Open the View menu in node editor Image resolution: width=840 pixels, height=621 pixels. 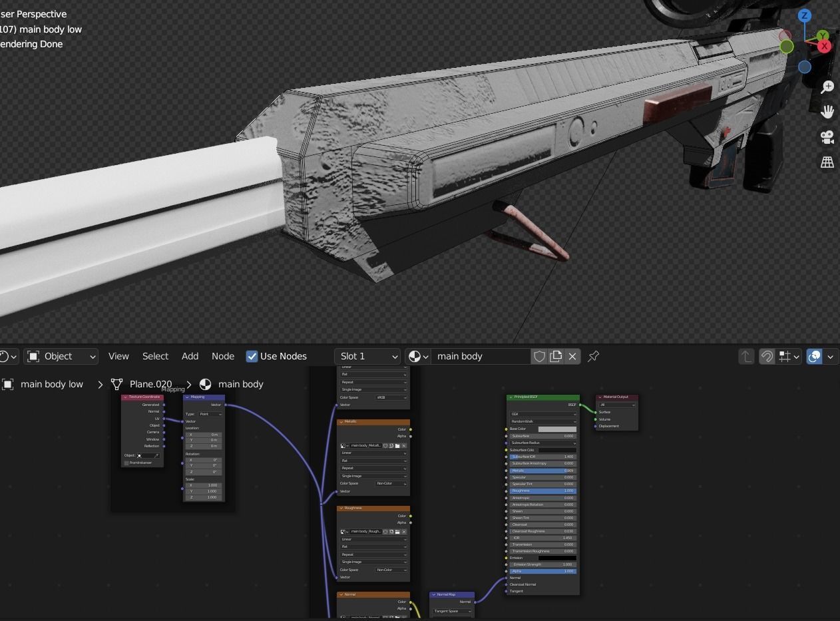(118, 356)
